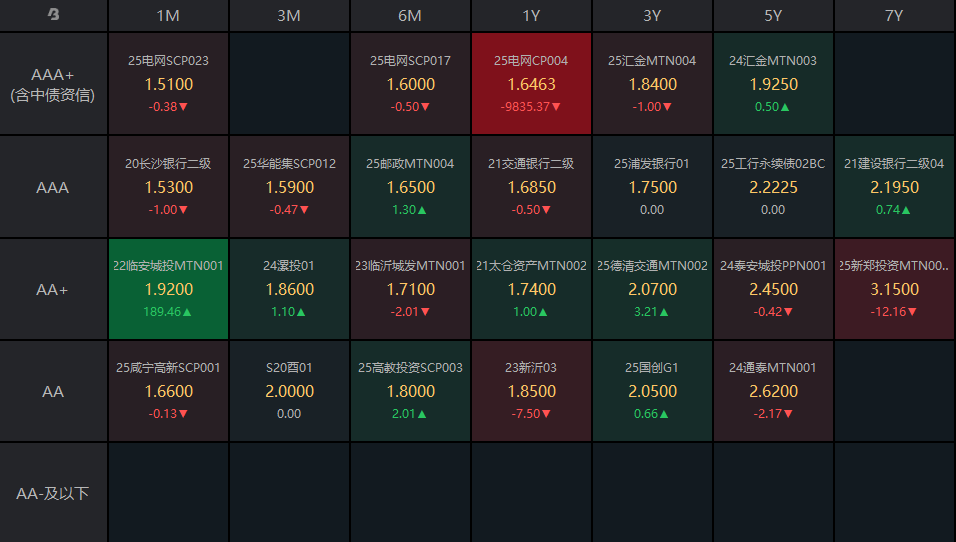Select the 1M maturity column header

[168, 15]
